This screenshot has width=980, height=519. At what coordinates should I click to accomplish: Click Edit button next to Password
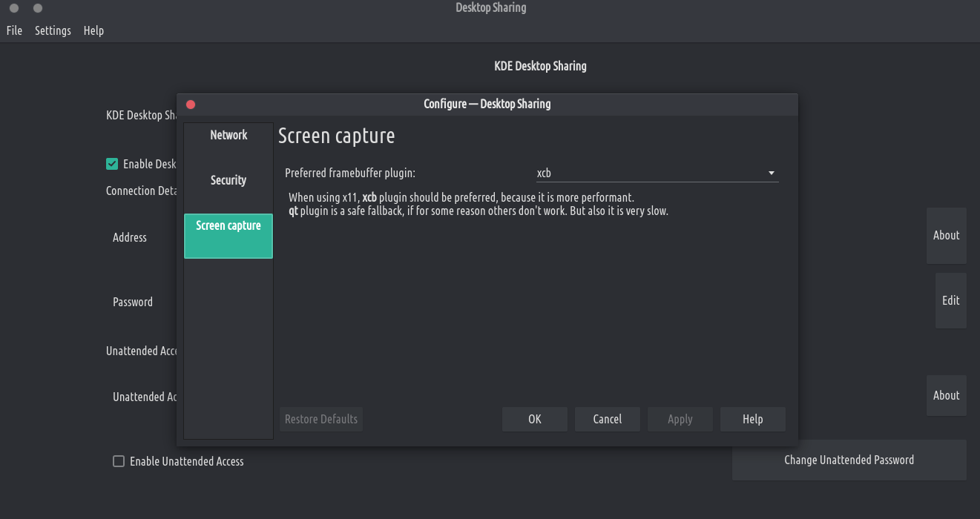click(x=950, y=300)
